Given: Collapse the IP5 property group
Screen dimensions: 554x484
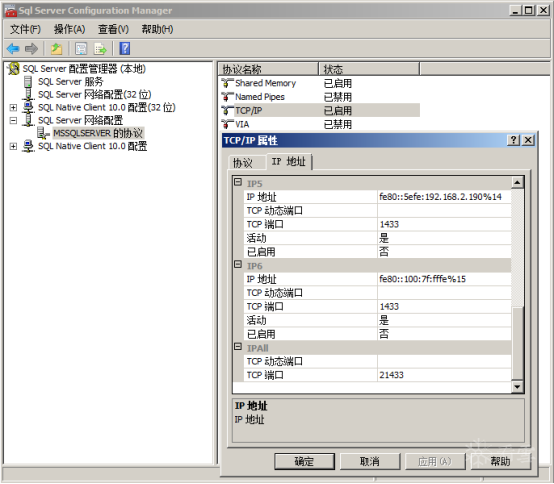Looking at the screenshot, I should [x=238, y=182].
